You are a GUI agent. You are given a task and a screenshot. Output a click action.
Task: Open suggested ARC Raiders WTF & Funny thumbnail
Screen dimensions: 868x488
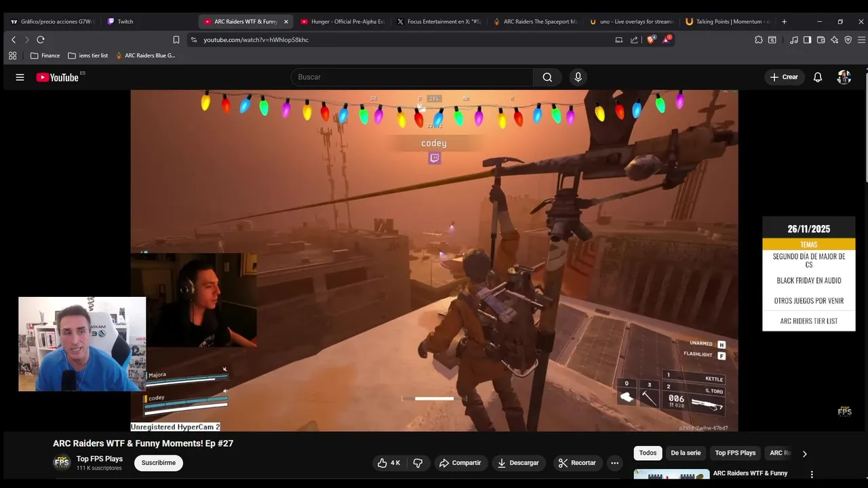pos(671,474)
